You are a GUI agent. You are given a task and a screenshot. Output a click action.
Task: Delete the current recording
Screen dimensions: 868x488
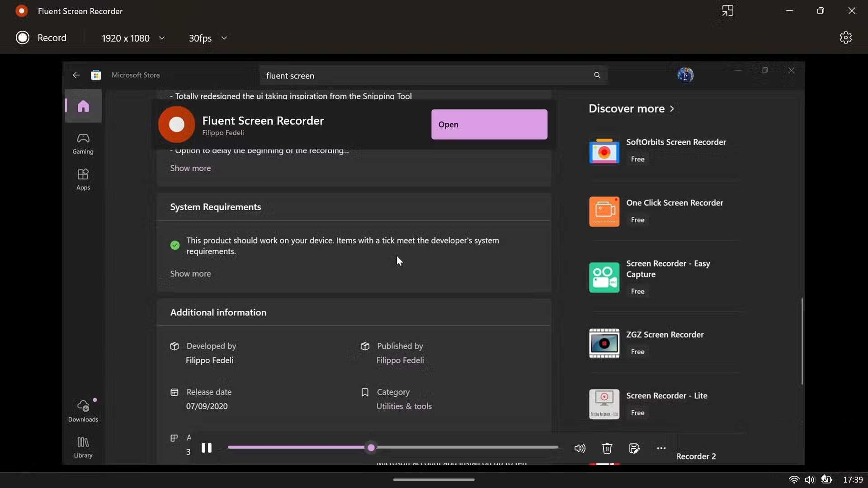[x=606, y=448]
